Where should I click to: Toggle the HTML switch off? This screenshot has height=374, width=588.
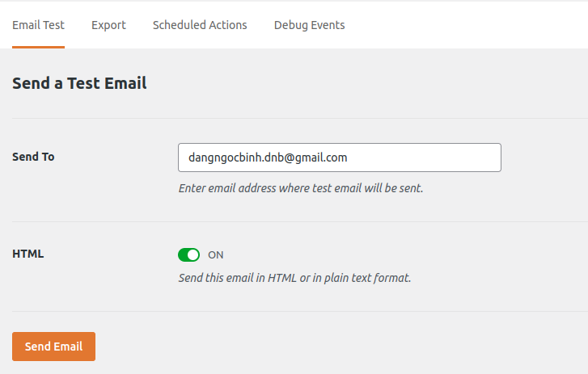point(188,255)
